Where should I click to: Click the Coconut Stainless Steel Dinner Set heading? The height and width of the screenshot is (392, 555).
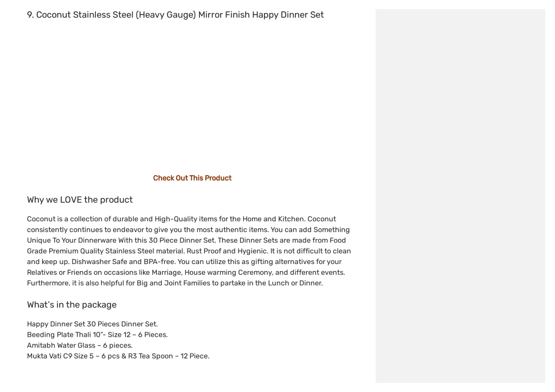coord(175,15)
